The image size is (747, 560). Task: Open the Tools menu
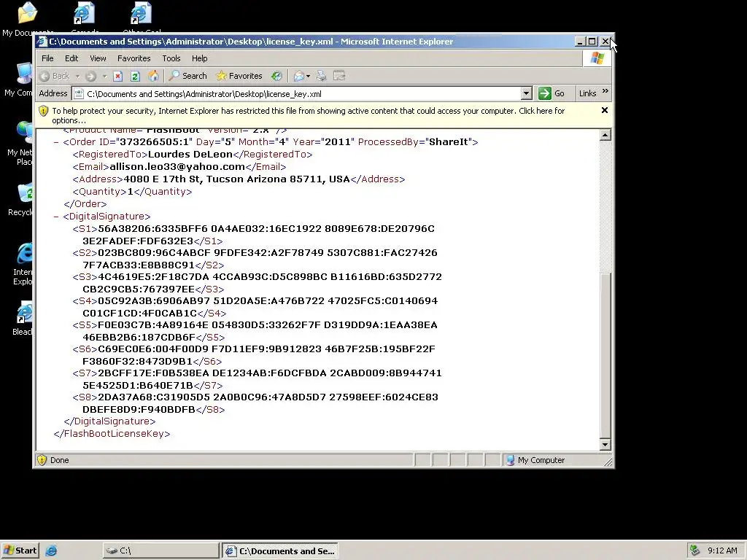click(x=171, y=58)
